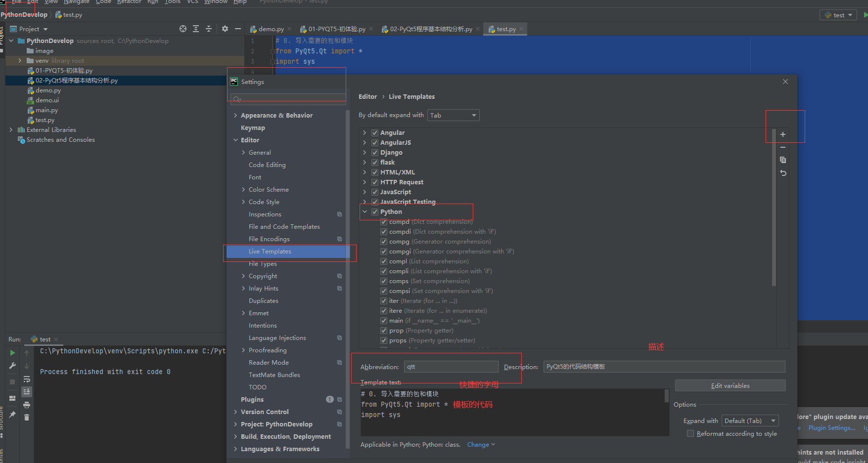The height and width of the screenshot is (463, 868).
Task: Toggle the props template checkbox
Action: coord(384,340)
